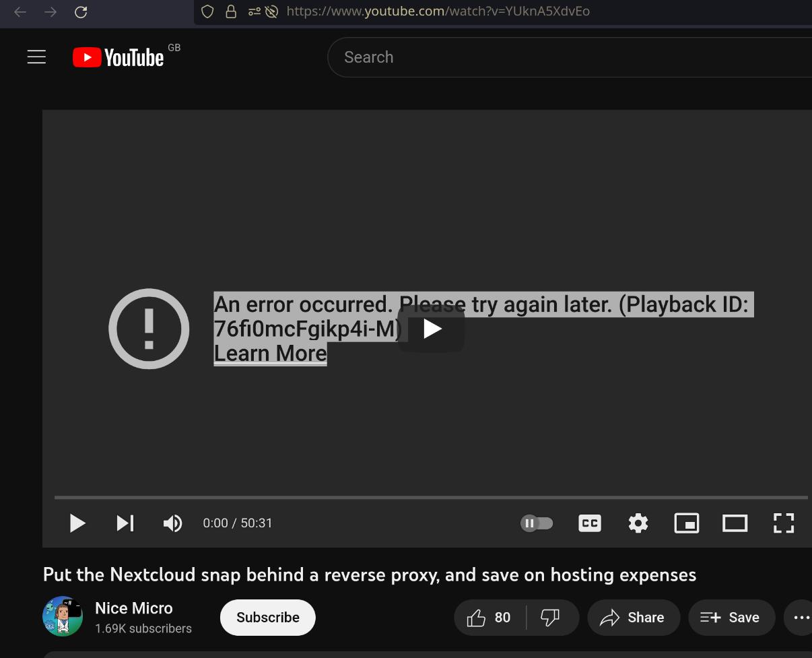812x658 pixels.
Task: Click the Nice Micro channel avatar
Action: click(x=62, y=616)
